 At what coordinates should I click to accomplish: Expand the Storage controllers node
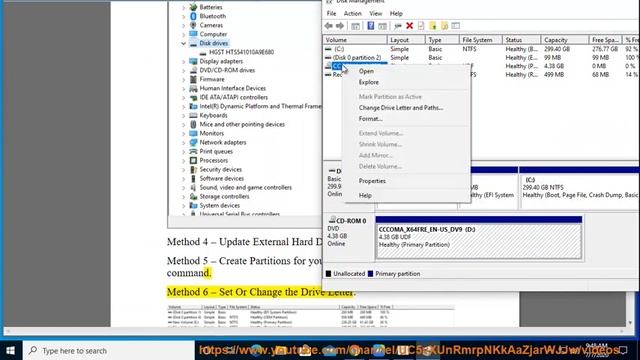[184, 197]
